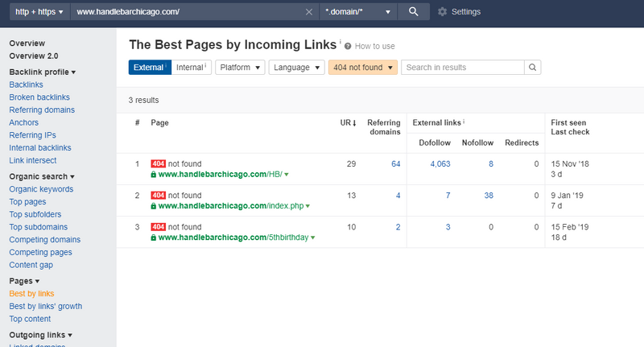
Task: Go to Backlinks report
Action: [x=26, y=85]
